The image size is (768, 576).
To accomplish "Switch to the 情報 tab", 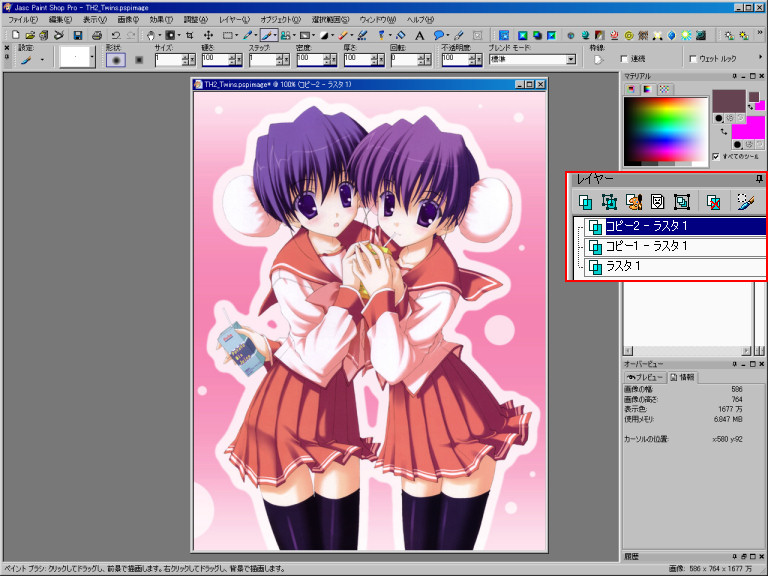I will pos(682,377).
